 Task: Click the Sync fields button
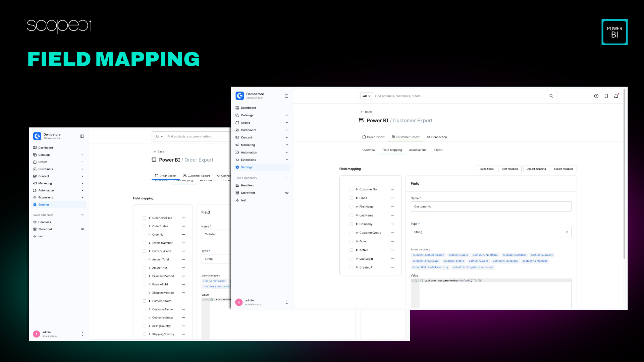point(487,169)
